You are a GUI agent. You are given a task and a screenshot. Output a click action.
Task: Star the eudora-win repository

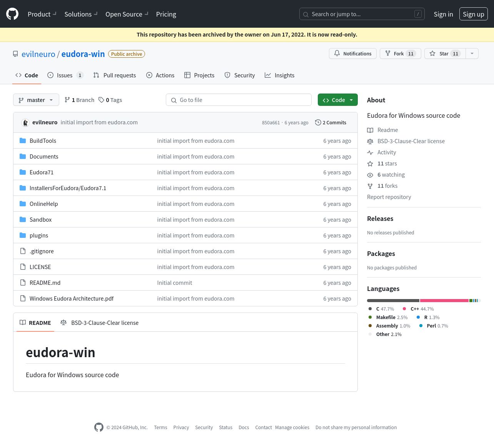pyautogui.click(x=445, y=53)
